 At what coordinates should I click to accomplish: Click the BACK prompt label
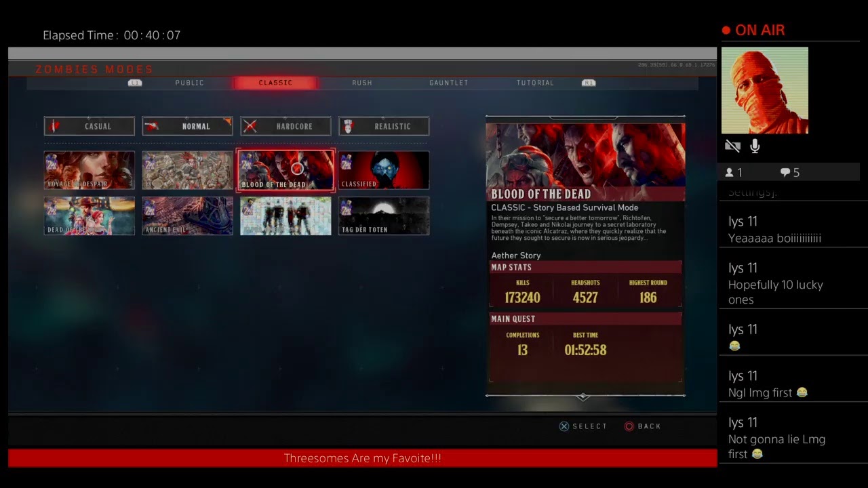coord(649,426)
